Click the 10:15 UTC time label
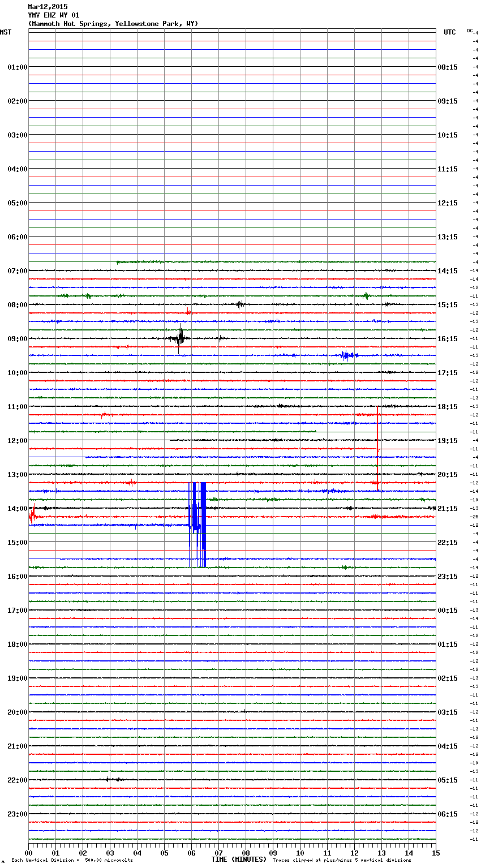The width and height of the screenshot is (481, 868). [448, 135]
